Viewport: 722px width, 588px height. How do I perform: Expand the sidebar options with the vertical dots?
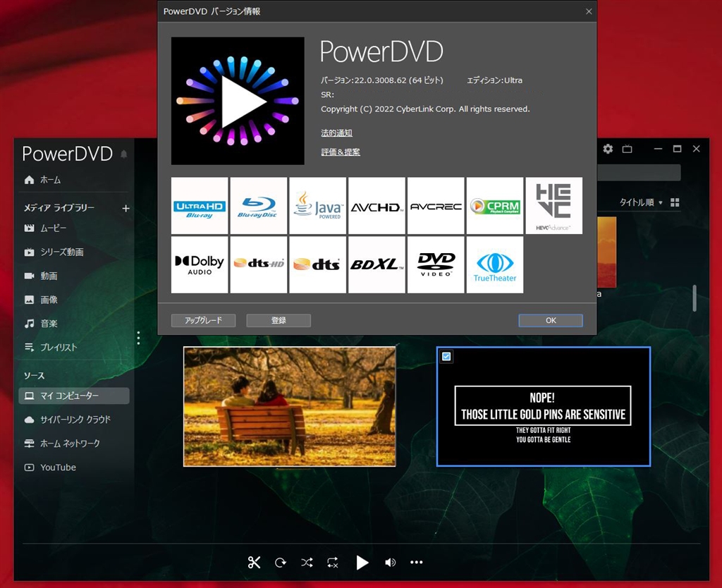click(138, 338)
